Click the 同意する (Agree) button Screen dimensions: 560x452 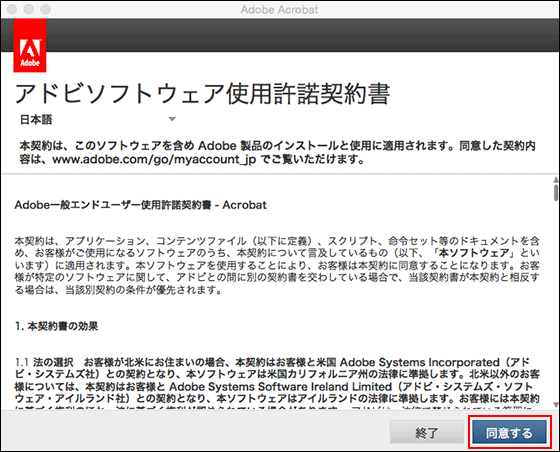point(510,432)
